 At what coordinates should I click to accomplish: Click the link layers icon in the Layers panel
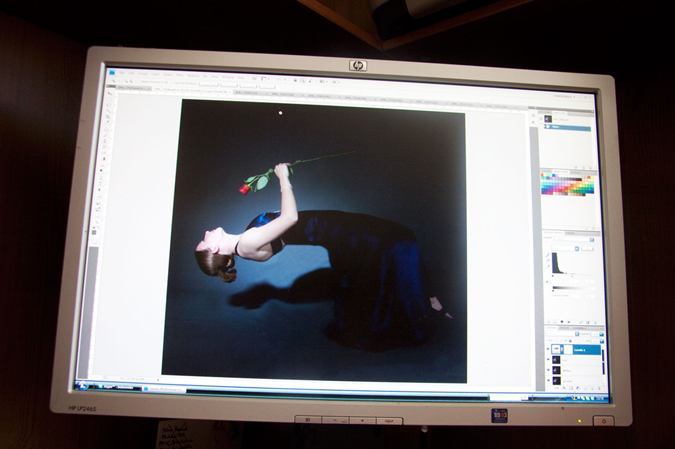(x=556, y=388)
